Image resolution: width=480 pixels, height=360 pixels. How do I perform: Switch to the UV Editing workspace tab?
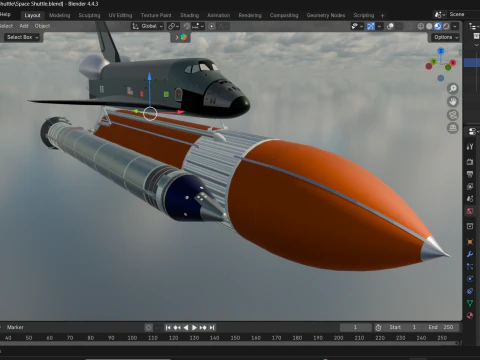click(120, 15)
